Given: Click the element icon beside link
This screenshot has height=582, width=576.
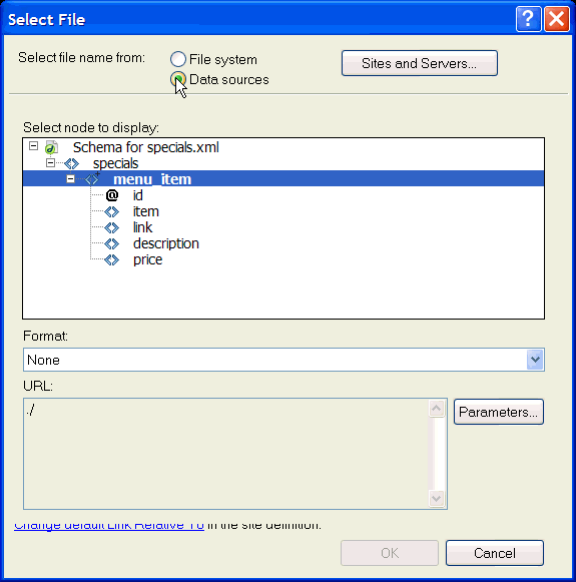Looking at the screenshot, I should coord(112,228).
